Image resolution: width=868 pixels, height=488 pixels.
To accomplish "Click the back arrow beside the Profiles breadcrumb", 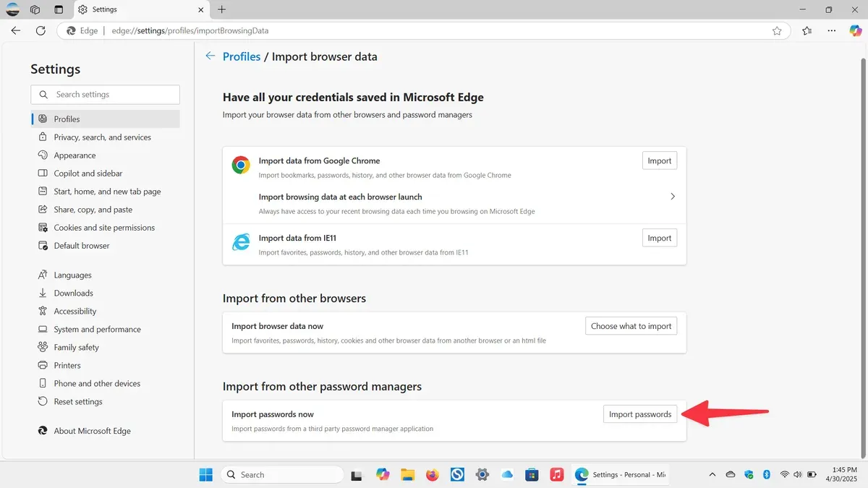I will tap(210, 56).
